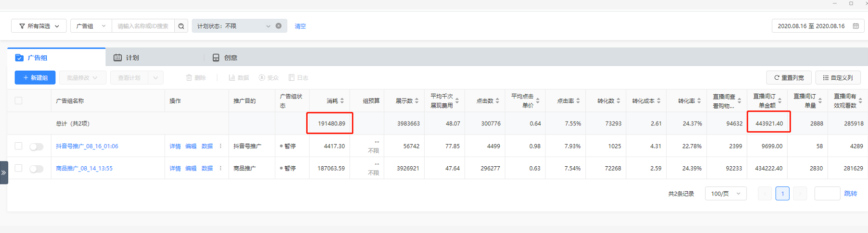The height and width of the screenshot is (233, 868).
Task: Check the select-all header checkbox
Action: (18, 101)
